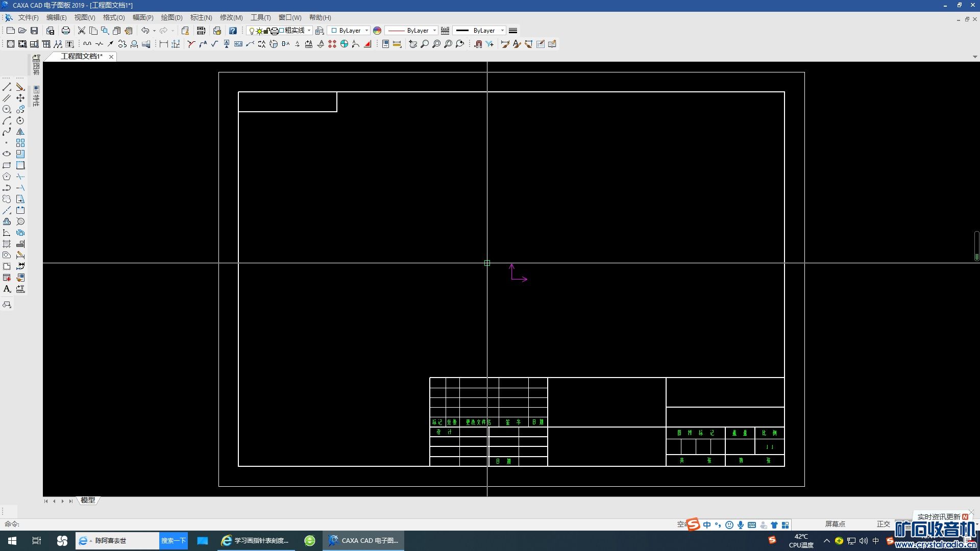Select the Line drawing tool

pos(7,87)
